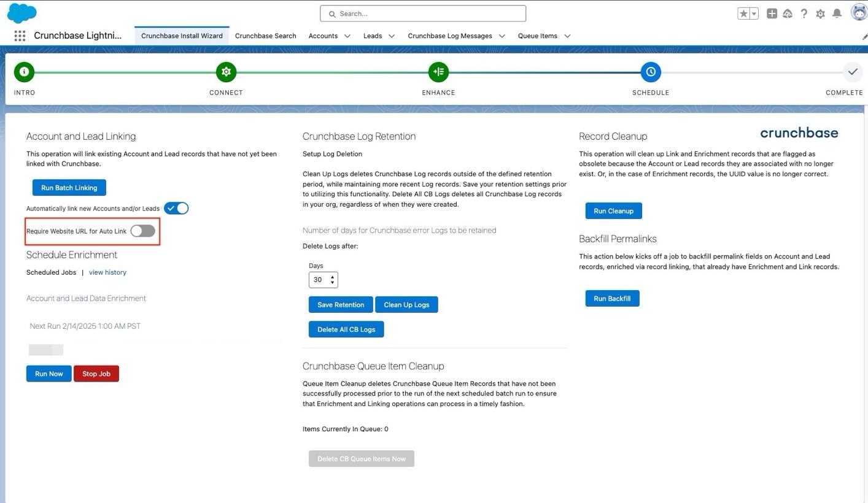Open the Crunchbase Log Messages tab
Screen dimensions: 868x503
tap(450, 36)
